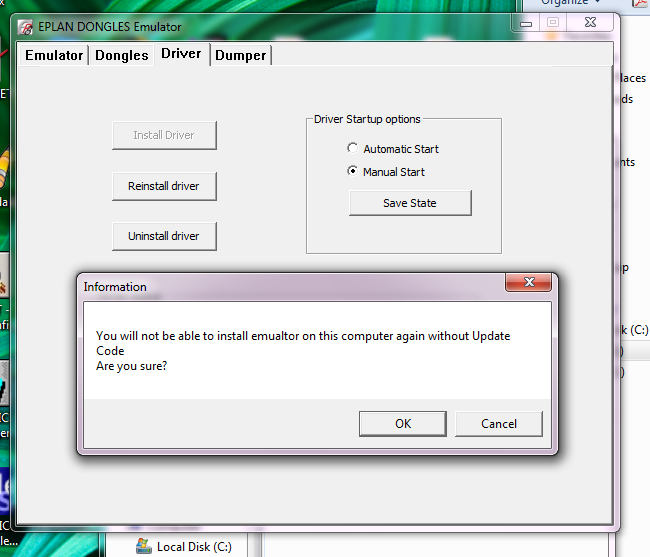Screen dimensions: 650x557
Task: Switch to the Emulator tab
Action: point(54,55)
